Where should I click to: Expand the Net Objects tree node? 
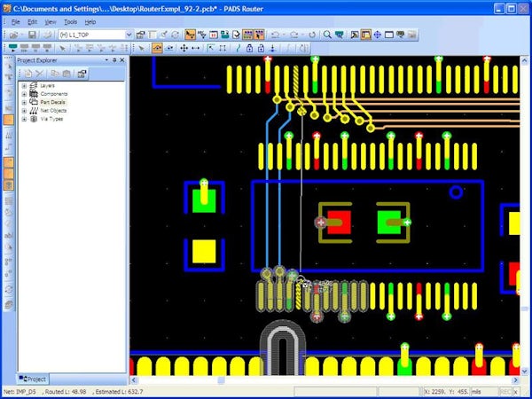pyautogui.click(x=24, y=111)
